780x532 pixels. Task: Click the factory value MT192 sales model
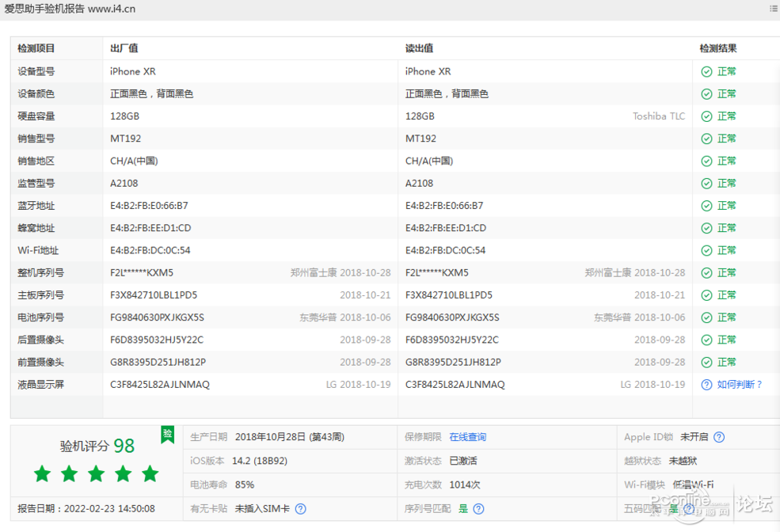pyautogui.click(x=126, y=139)
